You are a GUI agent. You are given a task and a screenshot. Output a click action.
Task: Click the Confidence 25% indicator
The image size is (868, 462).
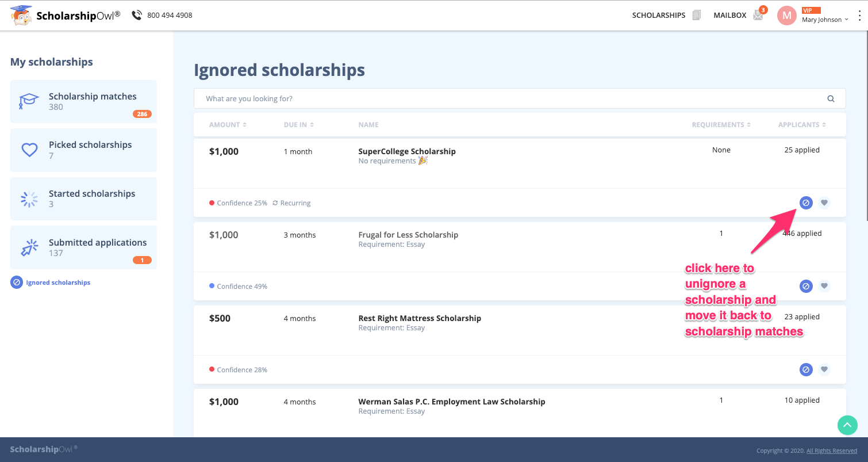238,203
